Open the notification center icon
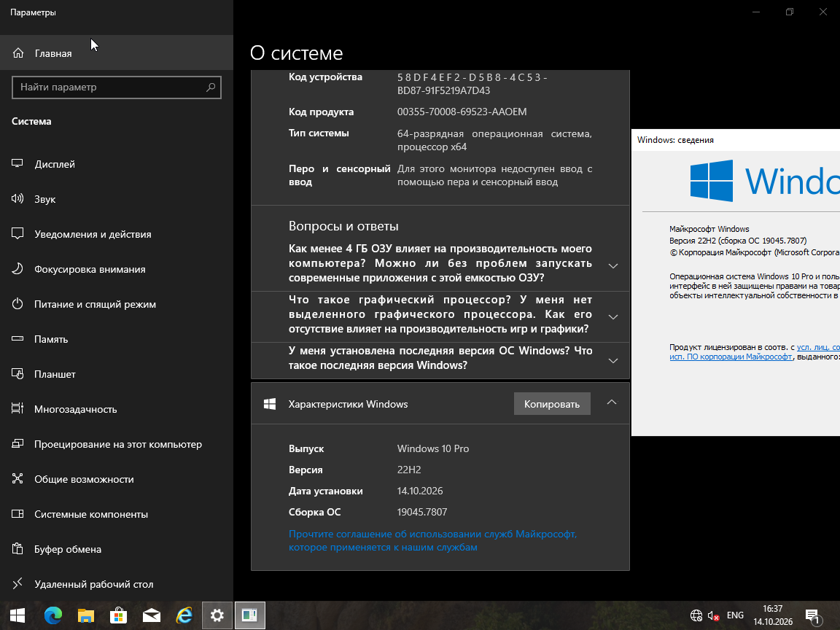This screenshot has height=630, width=840. coord(813,616)
